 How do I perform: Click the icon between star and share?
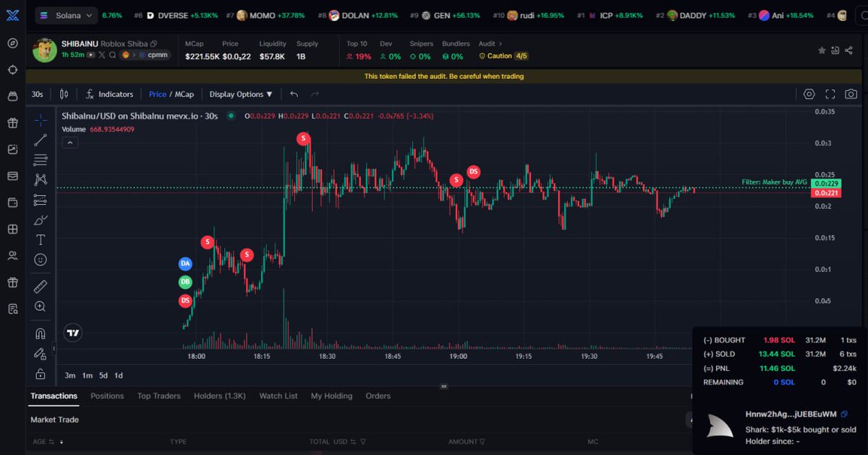click(x=835, y=50)
